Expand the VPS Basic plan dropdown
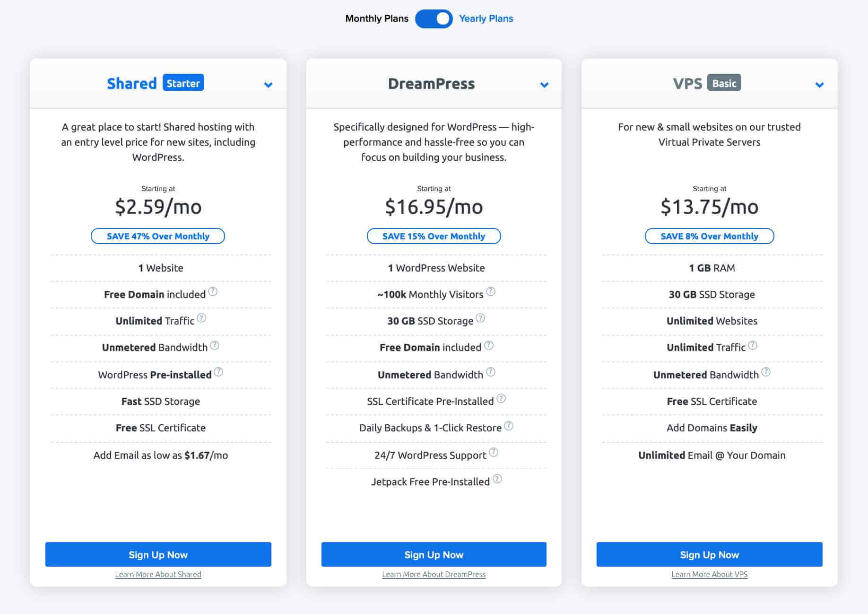868x614 pixels. (819, 85)
